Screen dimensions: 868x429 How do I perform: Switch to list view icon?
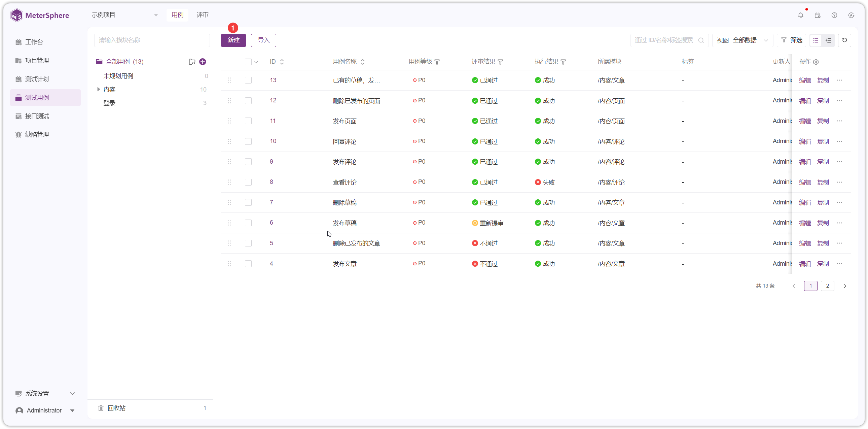[816, 40]
